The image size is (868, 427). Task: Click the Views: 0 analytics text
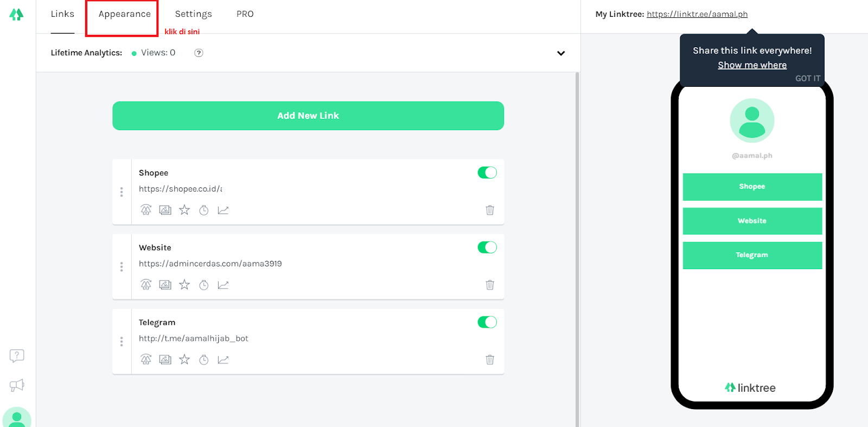pyautogui.click(x=158, y=53)
